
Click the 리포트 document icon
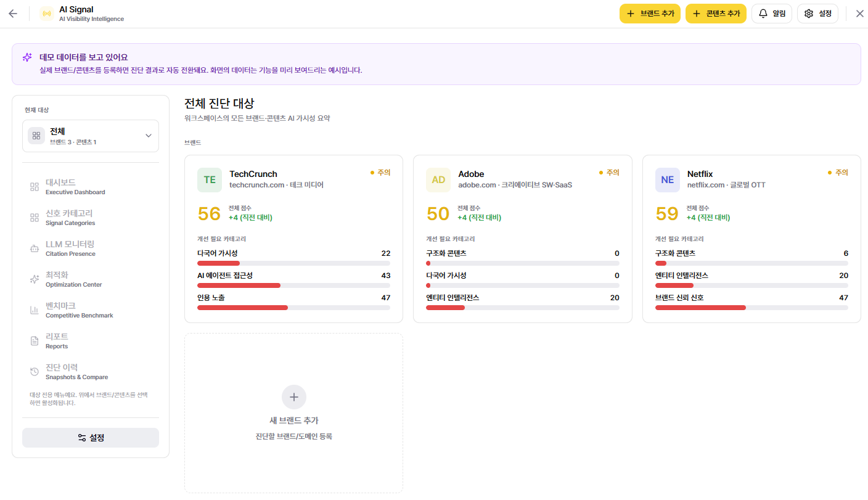[35, 341]
